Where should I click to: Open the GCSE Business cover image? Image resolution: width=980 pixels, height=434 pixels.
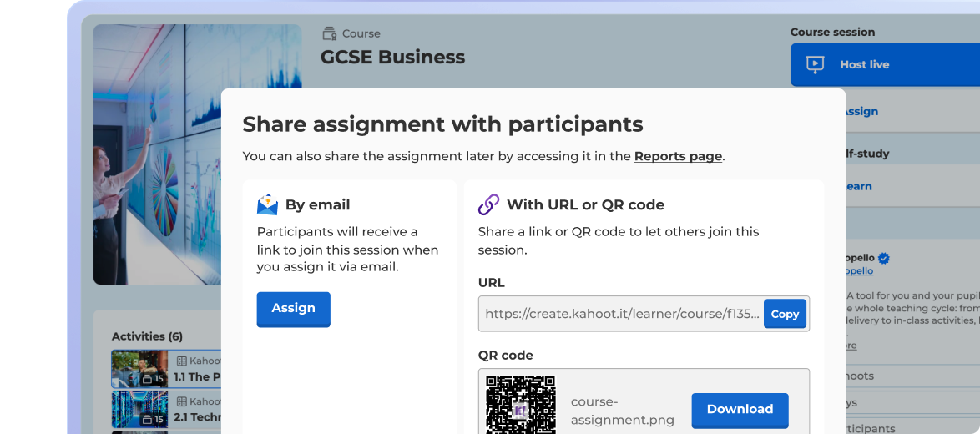pos(198,154)
